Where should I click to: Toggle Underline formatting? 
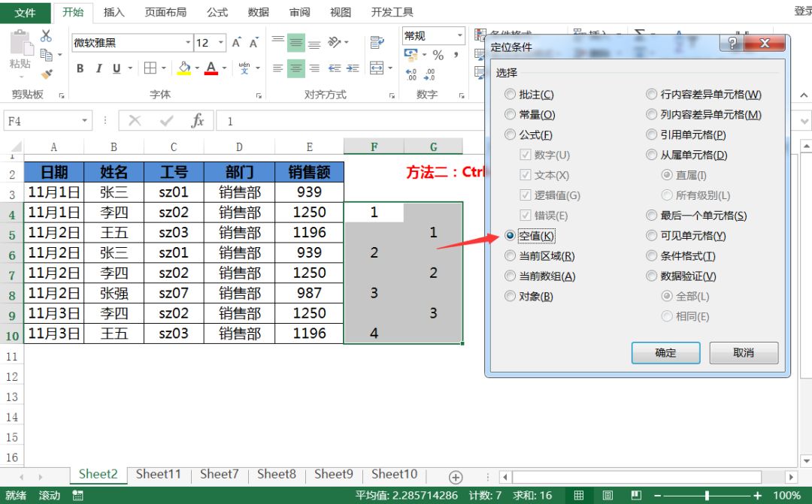117,68
